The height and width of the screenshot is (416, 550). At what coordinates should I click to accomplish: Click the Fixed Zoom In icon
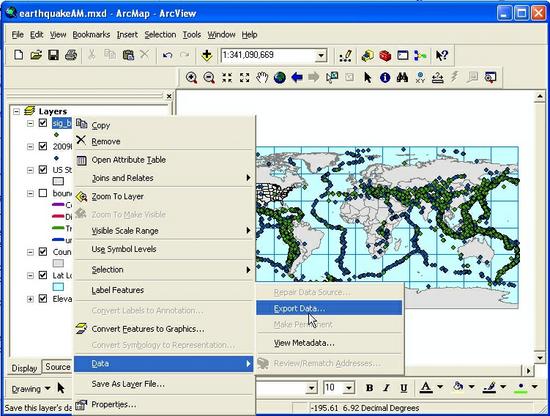point(227,78)
